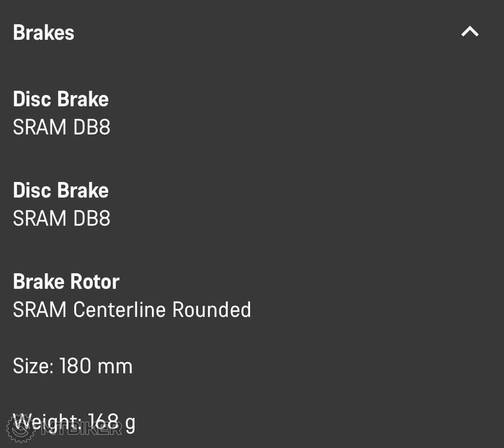Click the "Size:" label

point(33,366)
